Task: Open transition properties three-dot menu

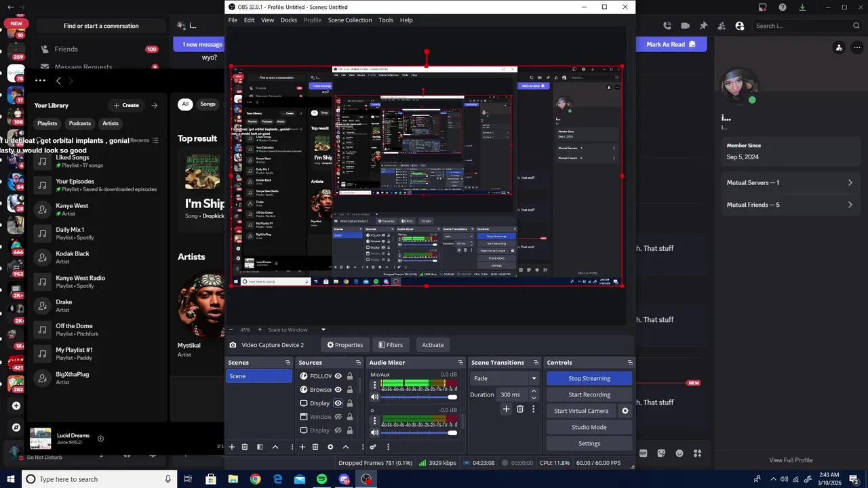Action: (533, 409)
